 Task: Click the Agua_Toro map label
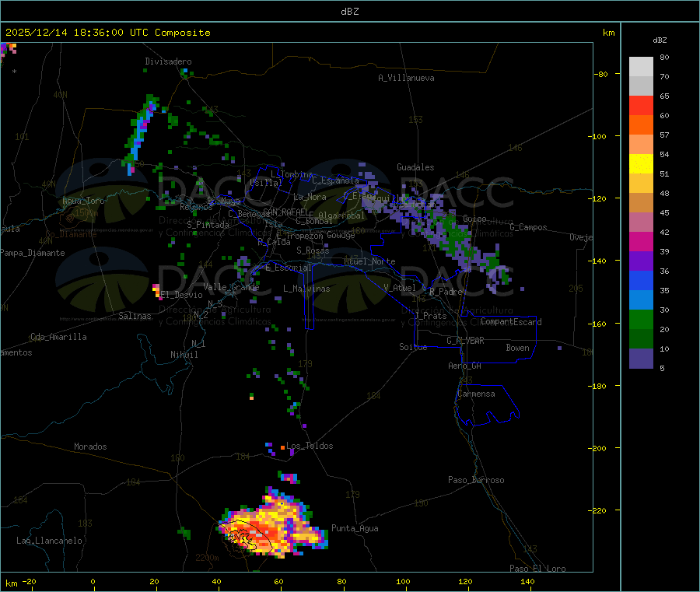(83, 201)
